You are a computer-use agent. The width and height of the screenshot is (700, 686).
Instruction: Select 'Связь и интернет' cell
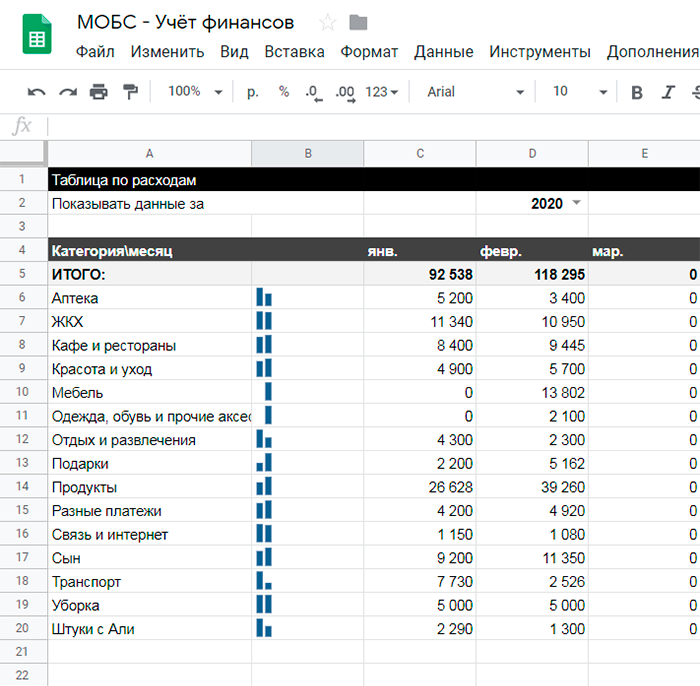pos(150,534)
